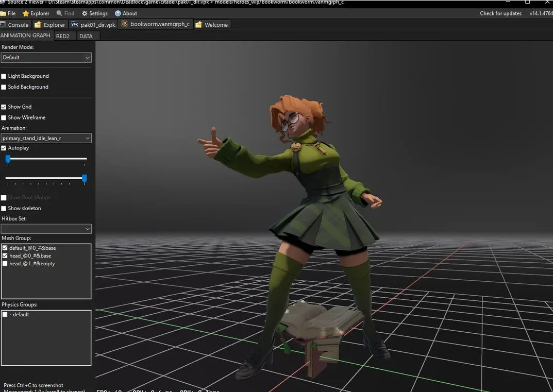553x392 pixels.
Task: Open the Explorer menu item
Action: coord(36,13)
